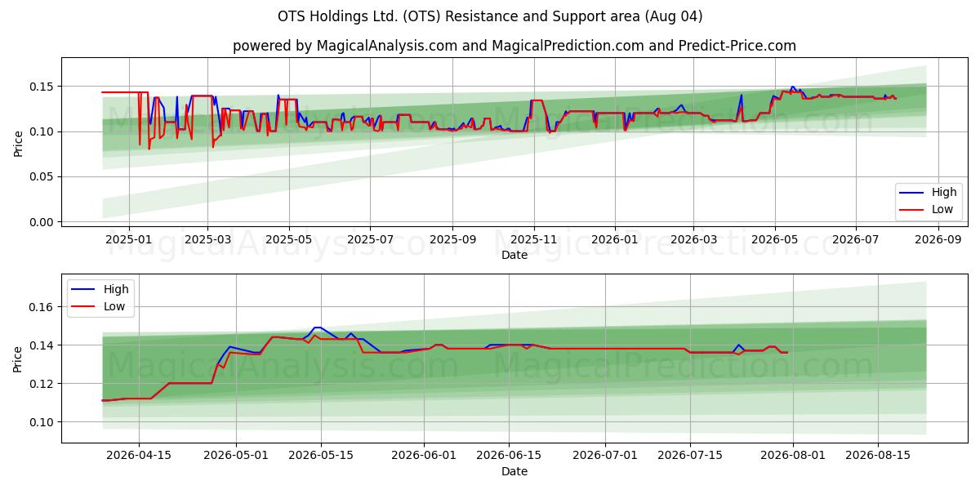
Task: Click the bottom chart 'Date' axis label
Action: click(x=514, y=471)
